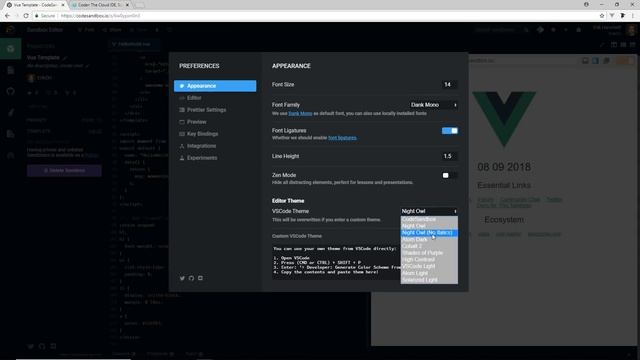Image resolution: width=640 pixels, height=360 pixels.
Task: Click the Ecosystem heading in preview
Action: click(x=504, y=220)
